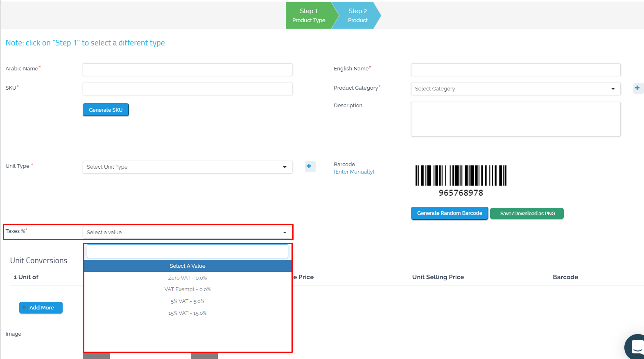Open the Select Category dropdown

pyautogui.click(x=515, y=89)
